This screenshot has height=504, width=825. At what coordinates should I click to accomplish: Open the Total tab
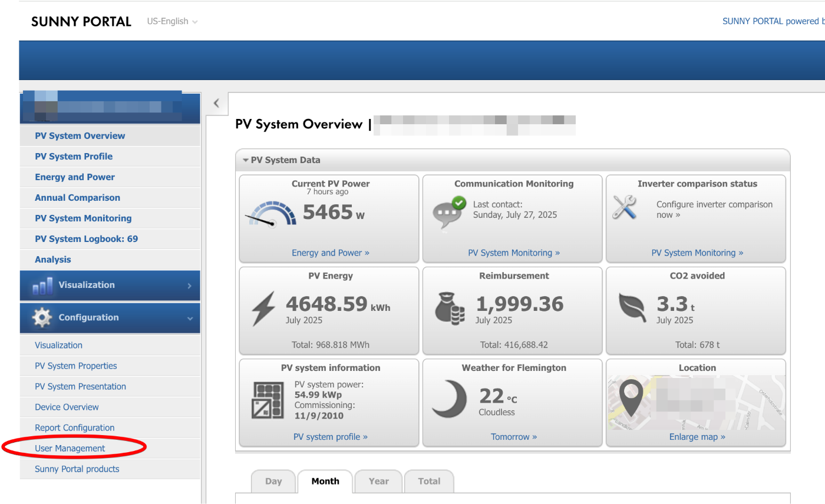[430, 481]
